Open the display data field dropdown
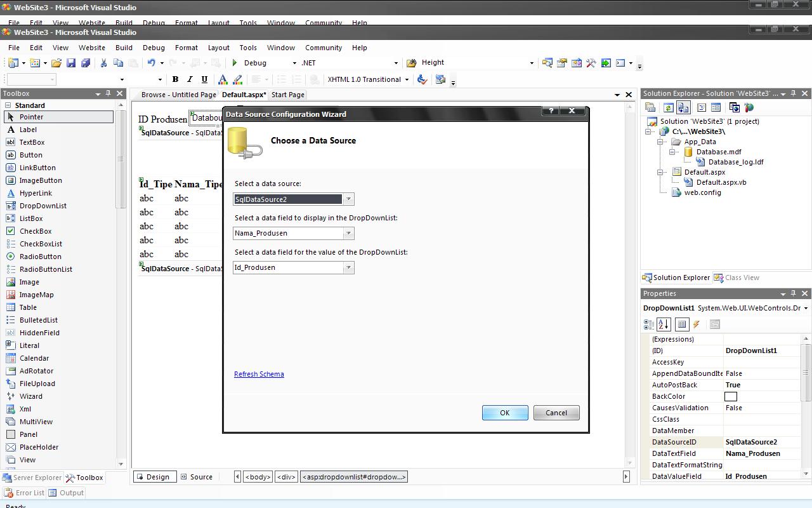This screenshot has height=508, width=812. point(348,234)
